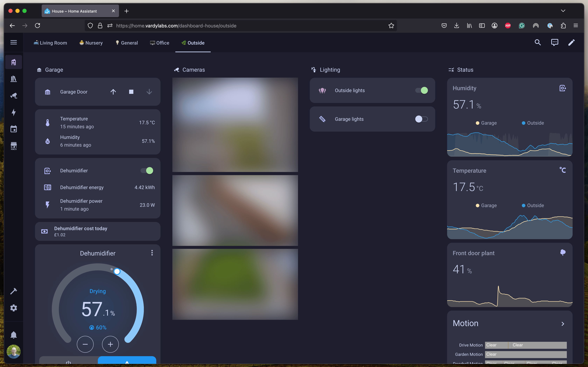Open the first camera feed thumbnail
Viewport: 588px width, 367px height.
[235, 125]
